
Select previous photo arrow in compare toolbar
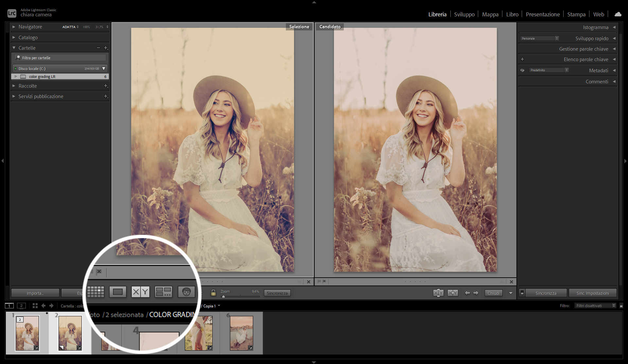click(467, 293)
